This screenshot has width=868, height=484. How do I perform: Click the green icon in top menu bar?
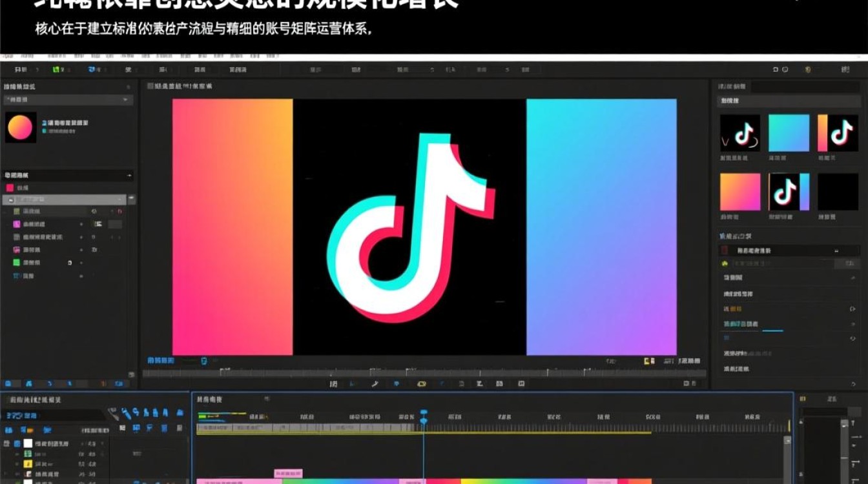[56, 70]
